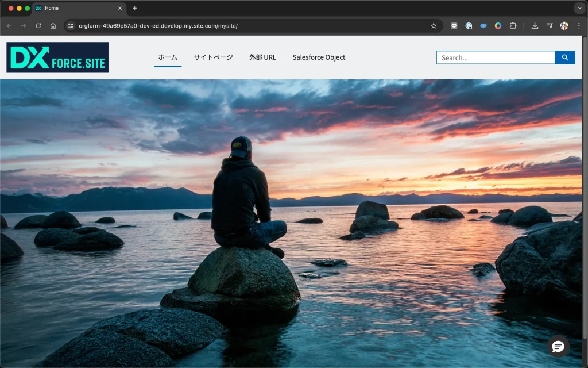Click into the Search... input field
The image size is (588, 368).
495,57
